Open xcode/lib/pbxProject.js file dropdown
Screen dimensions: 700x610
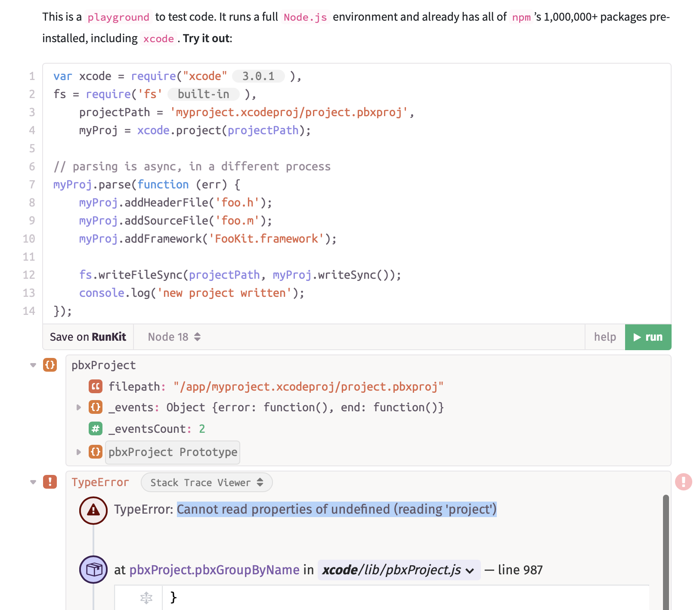(x=399, y=570)
